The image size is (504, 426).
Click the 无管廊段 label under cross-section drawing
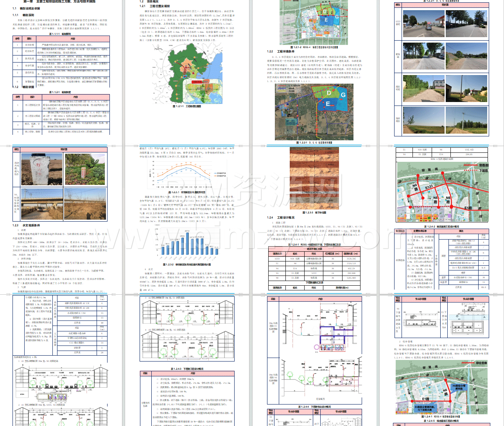320,399
